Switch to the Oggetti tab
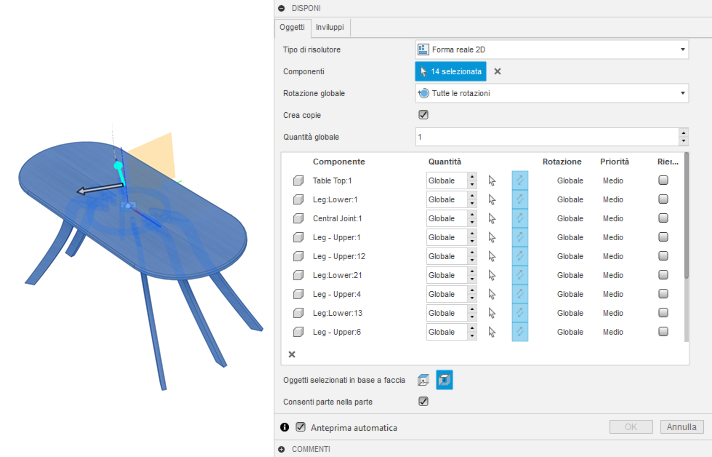This screenshot has height=457, width=712. [x=292, y=28]
